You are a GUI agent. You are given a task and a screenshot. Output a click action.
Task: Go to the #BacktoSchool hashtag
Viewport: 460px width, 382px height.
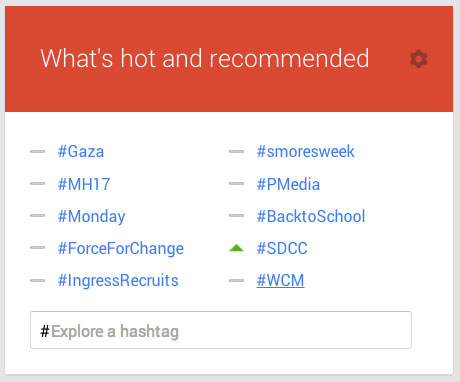coord(311,216)
